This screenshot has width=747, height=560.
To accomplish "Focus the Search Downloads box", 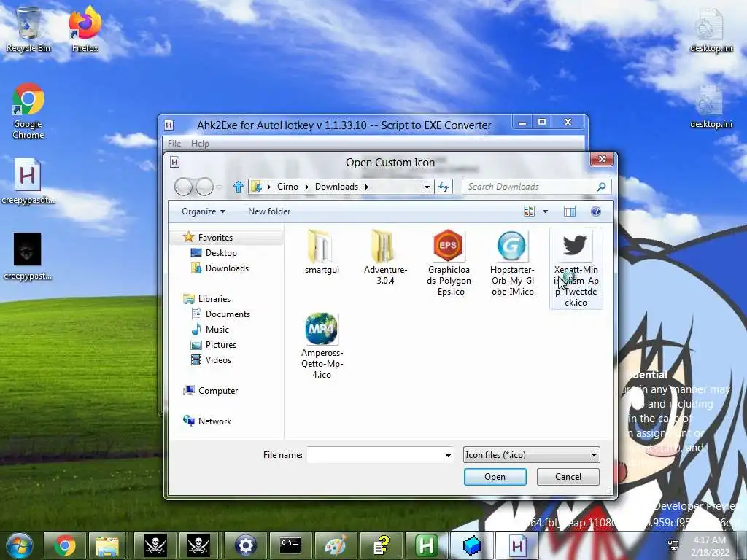I will (x=529, y=187).
